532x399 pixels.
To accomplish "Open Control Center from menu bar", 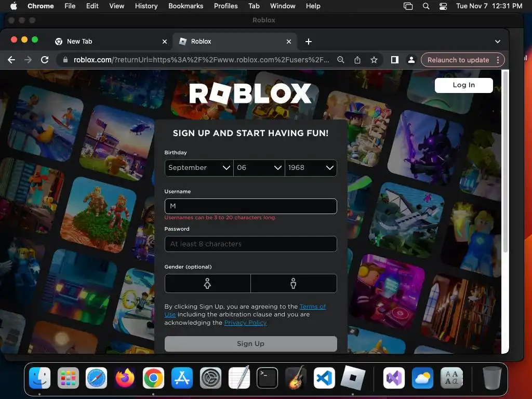I will click(443, 6).
